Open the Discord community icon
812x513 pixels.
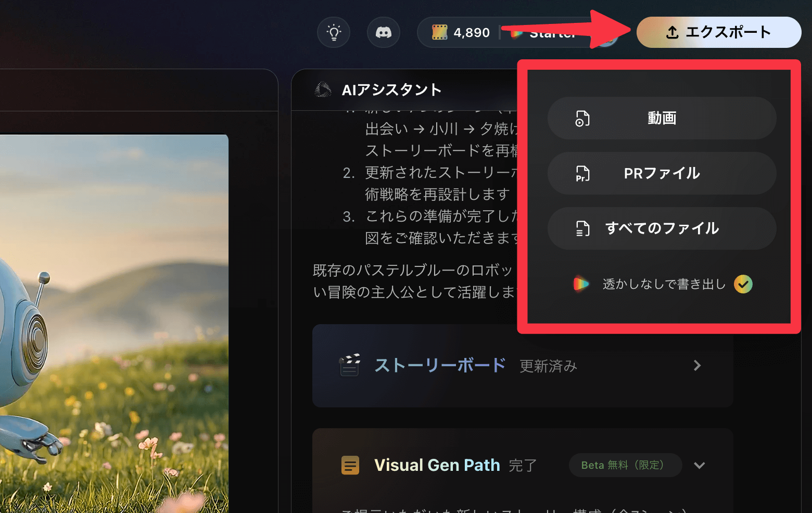384,32
